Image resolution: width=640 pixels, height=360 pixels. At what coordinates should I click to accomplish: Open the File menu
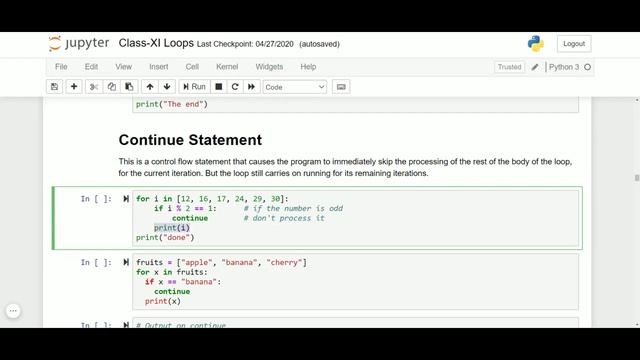click(61, 67)
